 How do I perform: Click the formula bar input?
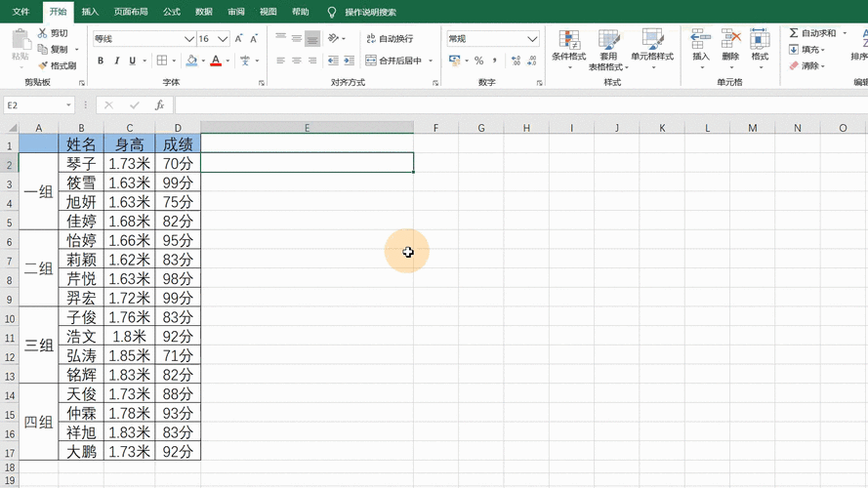[520, 104]
